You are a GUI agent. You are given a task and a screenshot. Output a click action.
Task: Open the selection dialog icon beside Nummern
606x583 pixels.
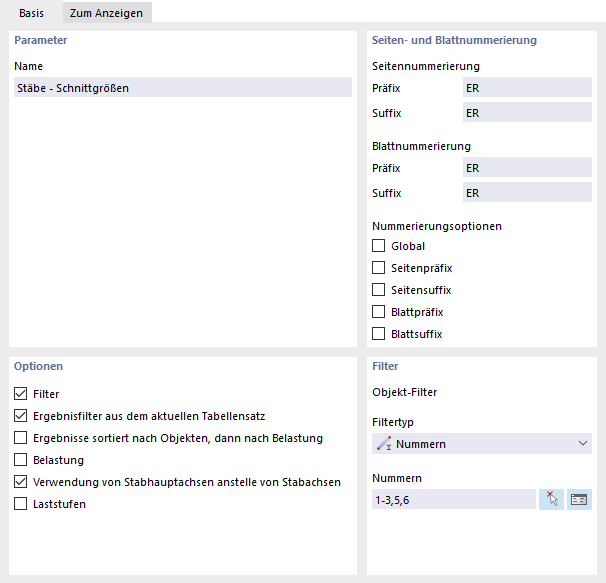pyautogui.click(x=579, y=499)
